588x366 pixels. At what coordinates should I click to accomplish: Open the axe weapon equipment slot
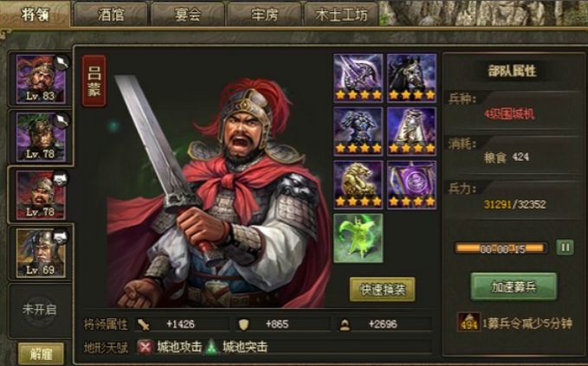(x=359, y=78)
